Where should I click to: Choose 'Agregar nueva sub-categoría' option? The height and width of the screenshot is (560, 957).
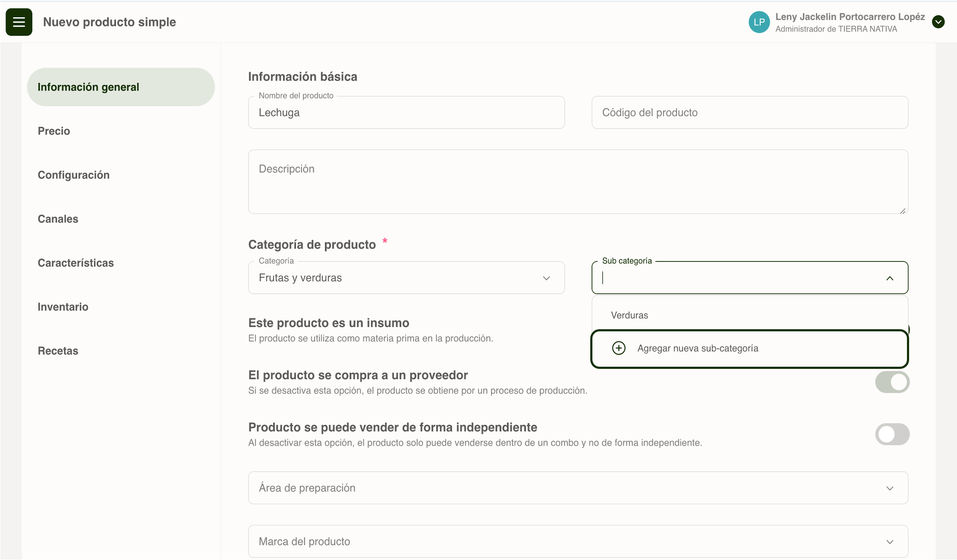698,349
